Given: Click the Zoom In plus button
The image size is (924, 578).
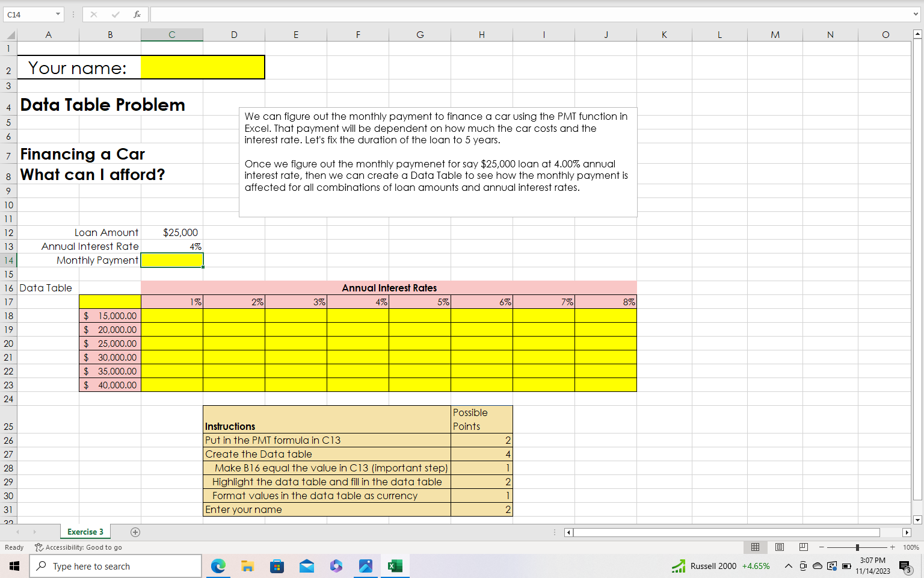Looking at the screenshot, I should click(x=892, y=547).
